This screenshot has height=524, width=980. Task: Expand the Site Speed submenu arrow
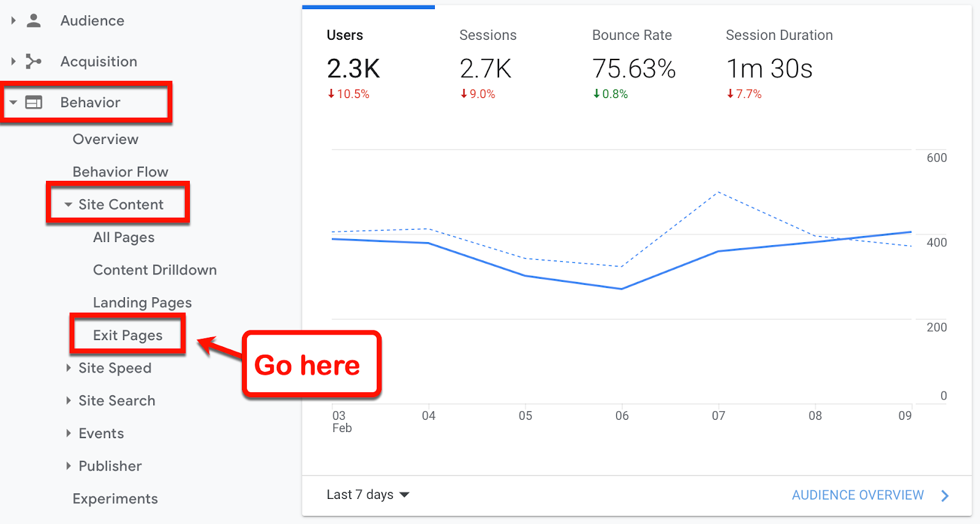68,368
